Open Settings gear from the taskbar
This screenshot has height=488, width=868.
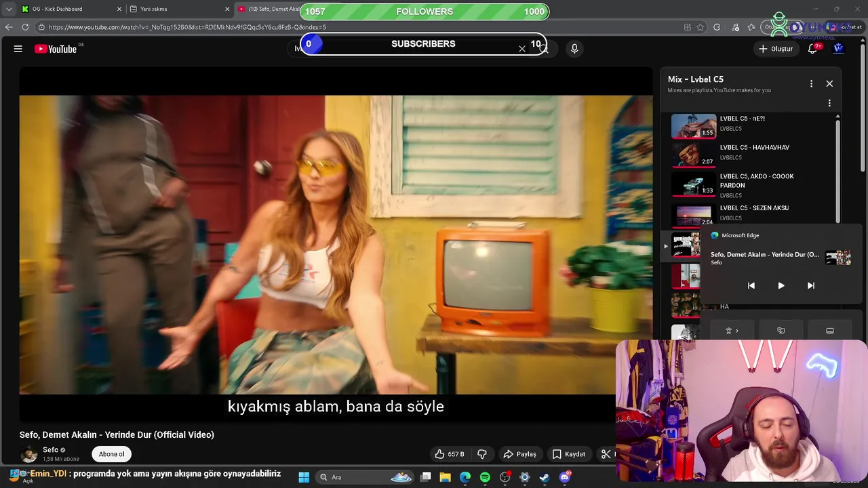pyautogui.click(x=524, y=477)
